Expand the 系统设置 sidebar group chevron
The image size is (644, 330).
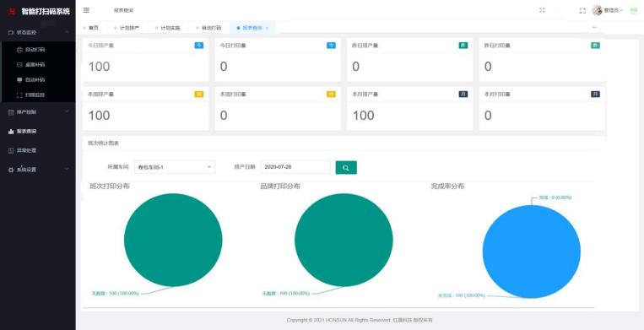point(67,169)
